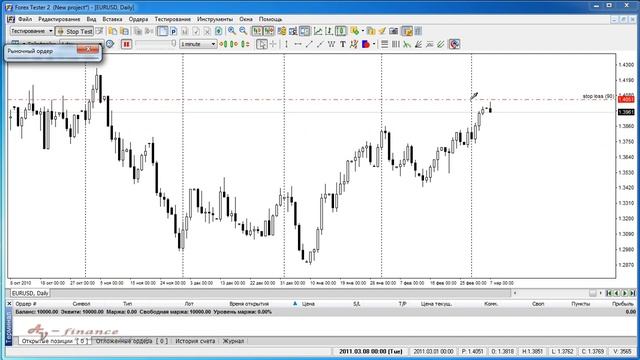
Task: Select the horizontal line drawing tool
Action: pos(298,44)
